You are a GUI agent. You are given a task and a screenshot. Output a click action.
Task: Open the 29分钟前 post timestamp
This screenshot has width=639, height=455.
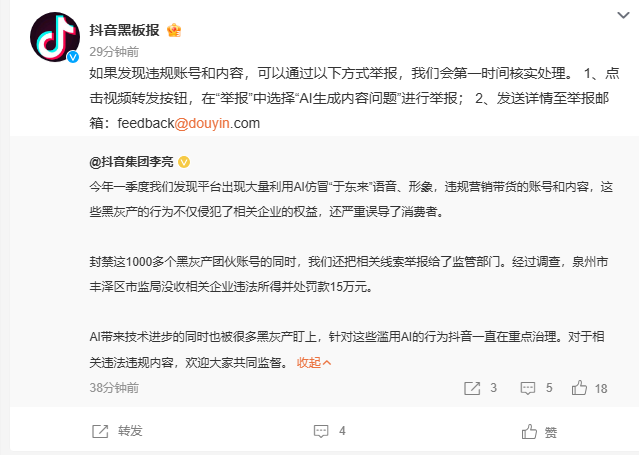point(108,50)
